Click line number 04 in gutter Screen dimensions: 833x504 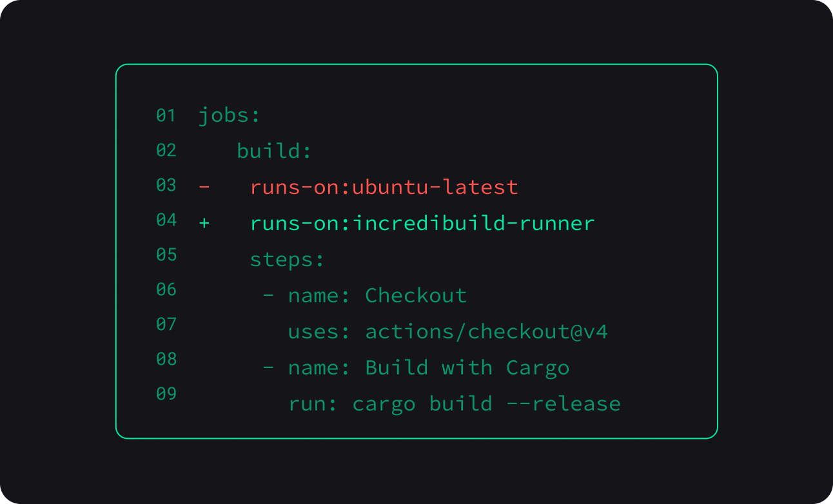(166, 220)
